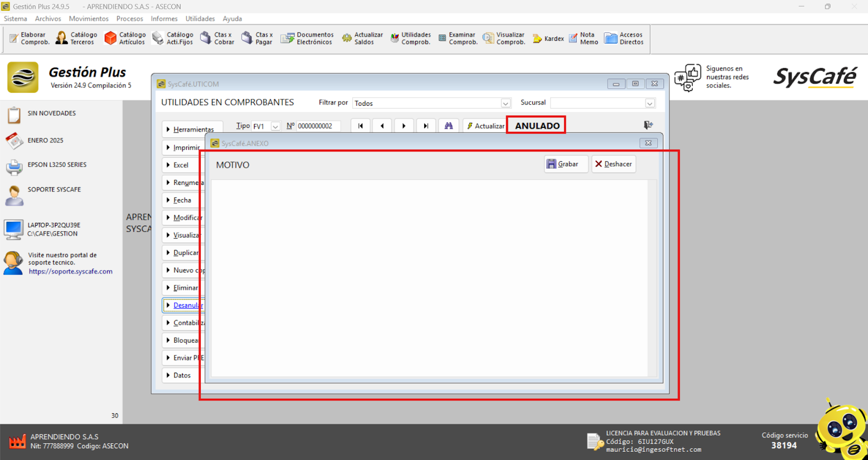The image size is (868, 460).
Task: Open the Movimientos menu
Action: [88, 18]
